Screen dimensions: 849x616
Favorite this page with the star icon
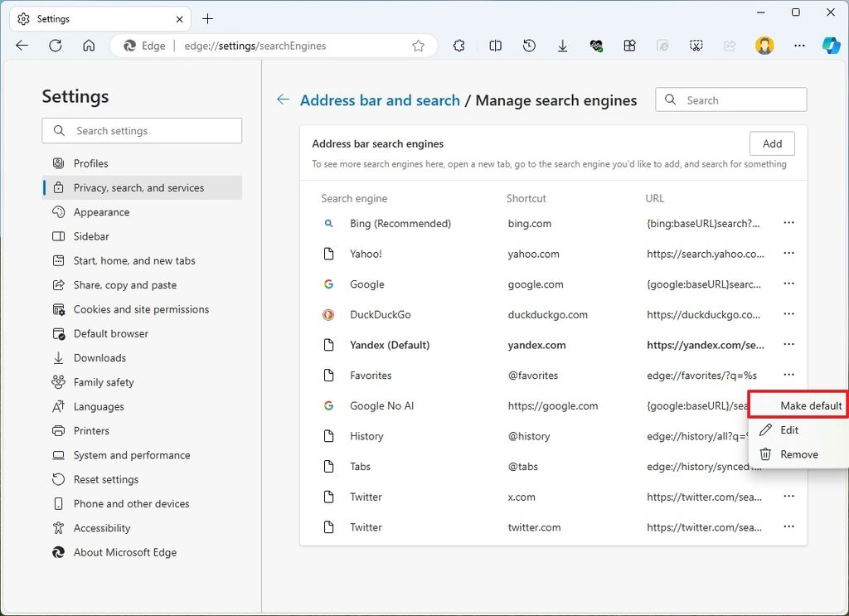pyautogui.click(x=419, y=46)
